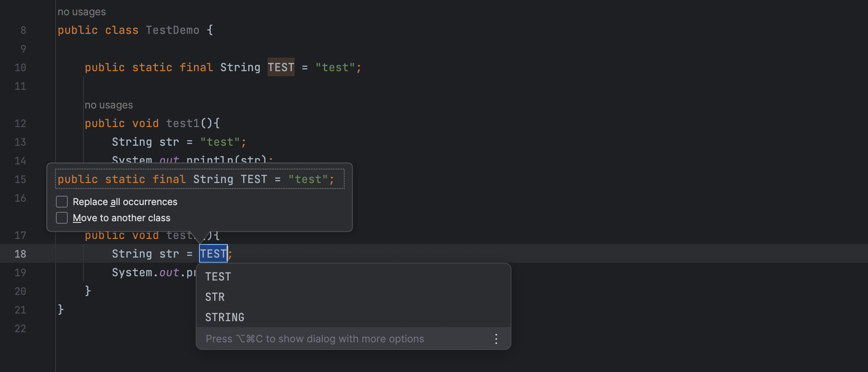Image resolution: width=868 pixels, height=372 pixels.
Task: Click the test1 method name
Action: click(x=182, y=123)
